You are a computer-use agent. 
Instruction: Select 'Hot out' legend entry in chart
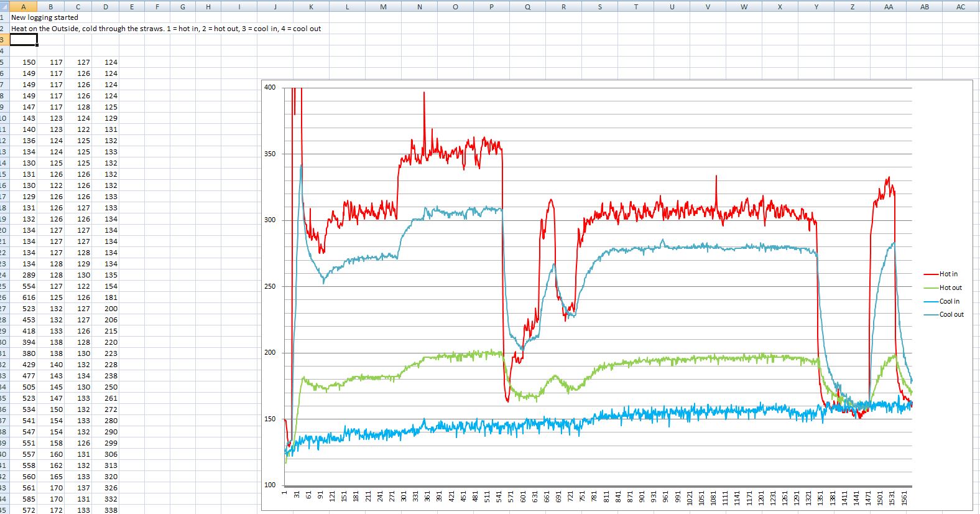pyautogui.click(x=943, y=287)
